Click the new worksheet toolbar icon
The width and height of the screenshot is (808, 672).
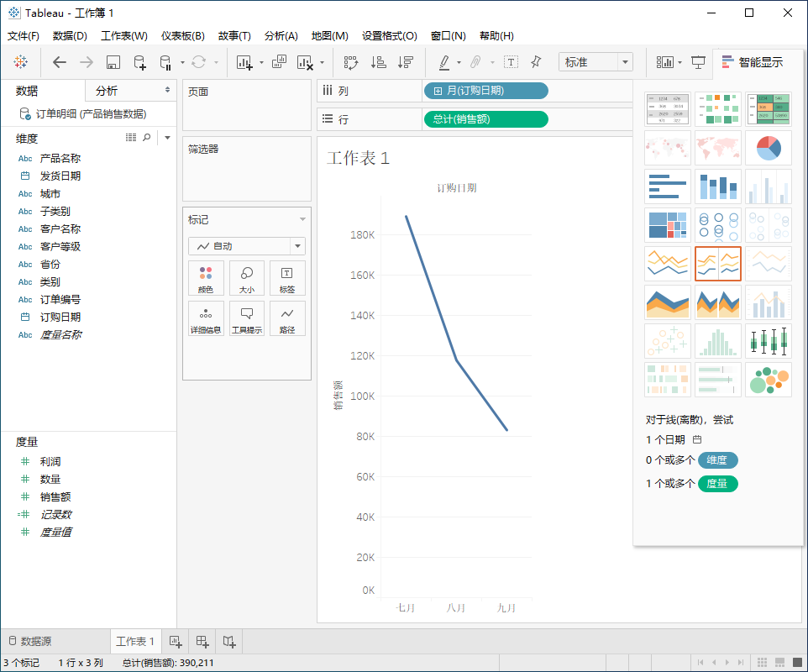(x=244, y=62)
